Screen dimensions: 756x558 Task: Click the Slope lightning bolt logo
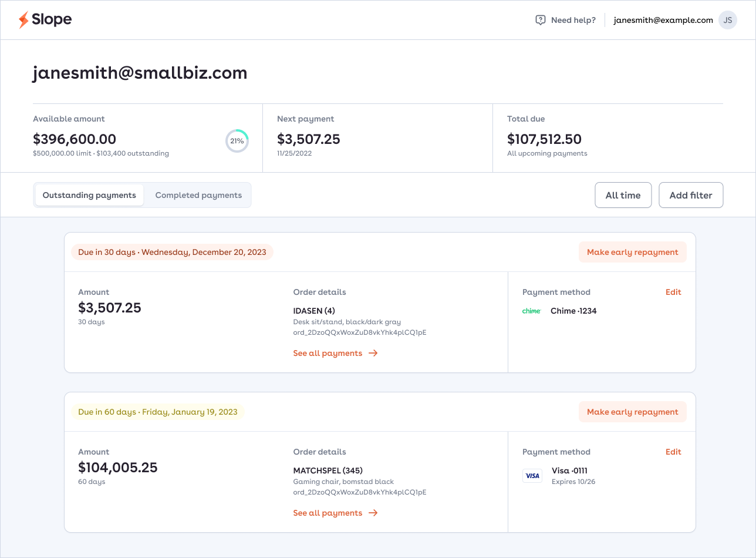23,20
